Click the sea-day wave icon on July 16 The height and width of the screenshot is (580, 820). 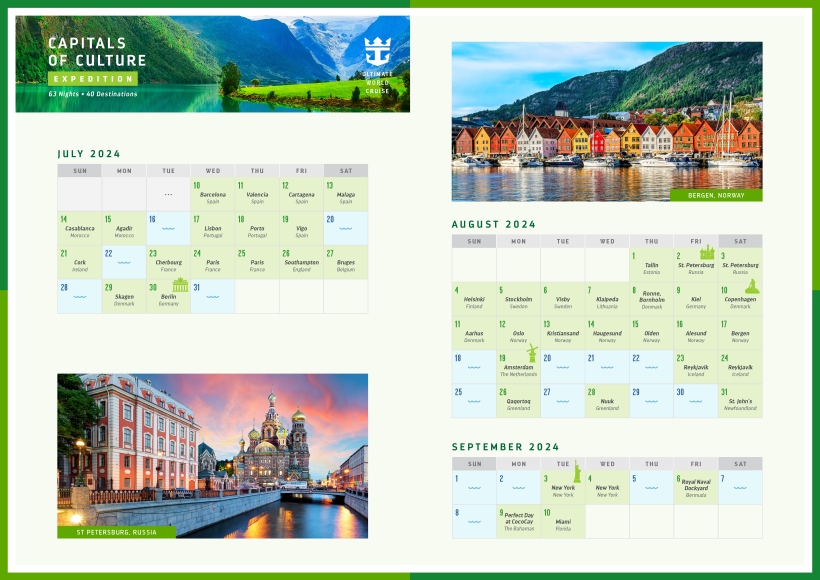(x=168, y=229)
